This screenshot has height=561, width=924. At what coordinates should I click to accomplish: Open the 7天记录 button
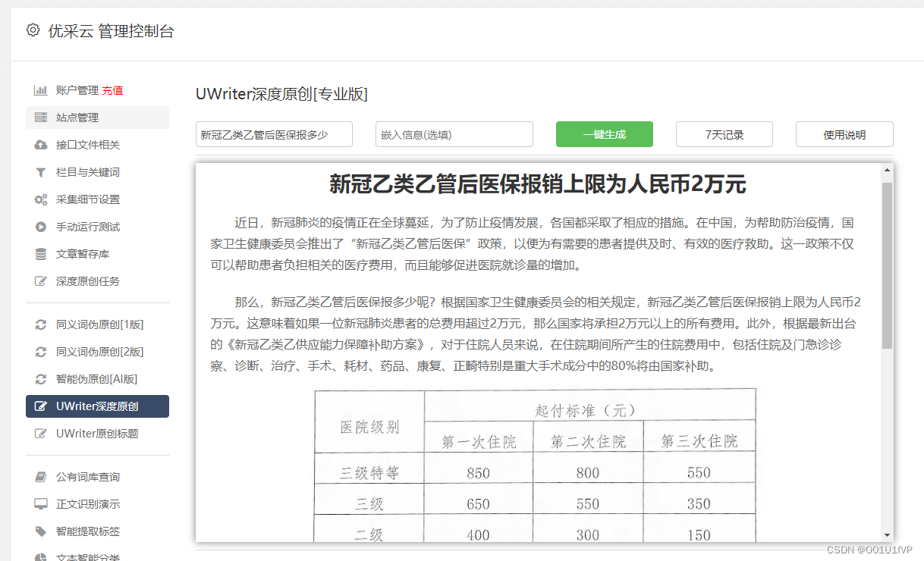click(724, 134)
